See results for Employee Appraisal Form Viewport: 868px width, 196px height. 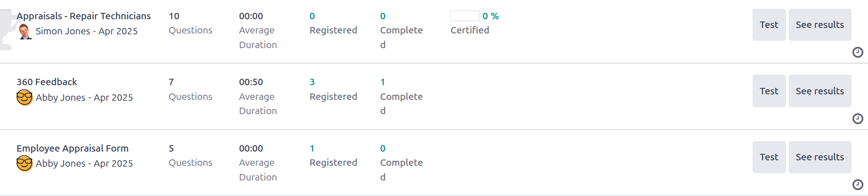819,157
